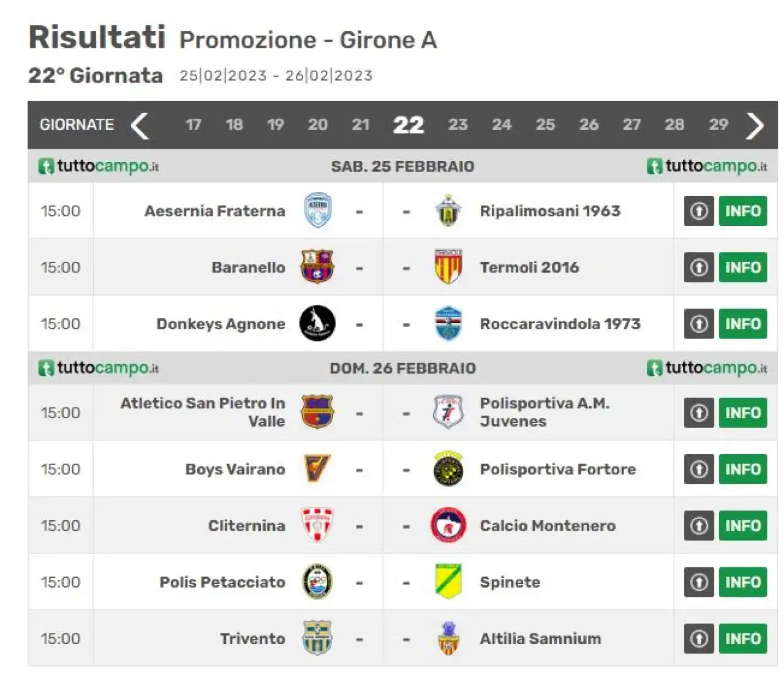Open Donkeys Agnone black round logo

click(317, 324)
